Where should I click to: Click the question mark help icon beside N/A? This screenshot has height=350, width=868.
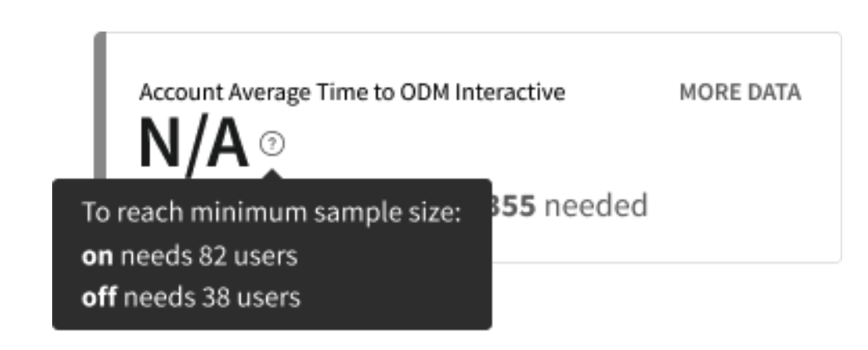tap(272, 145)
